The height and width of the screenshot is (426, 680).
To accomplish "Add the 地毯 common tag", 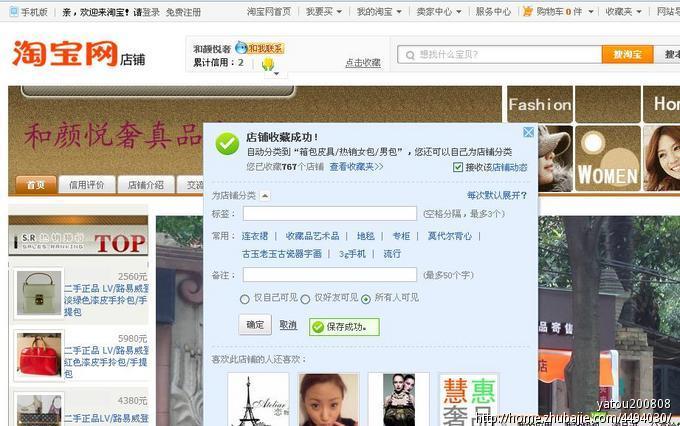I will (366, 236).
